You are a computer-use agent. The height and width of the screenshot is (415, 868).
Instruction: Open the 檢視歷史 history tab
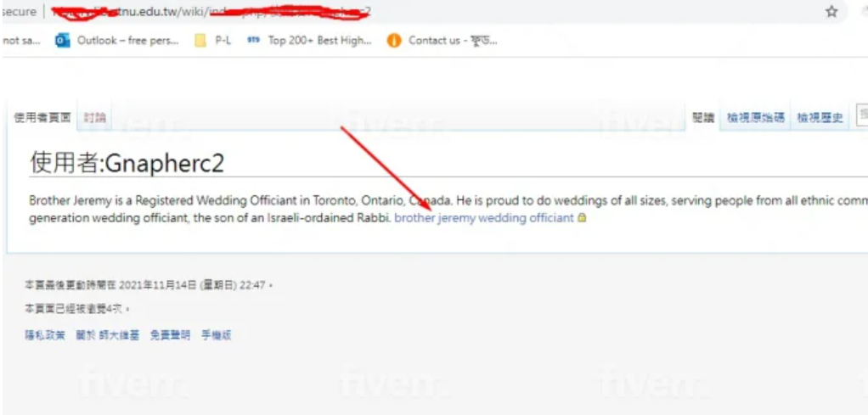coord(820,117)
